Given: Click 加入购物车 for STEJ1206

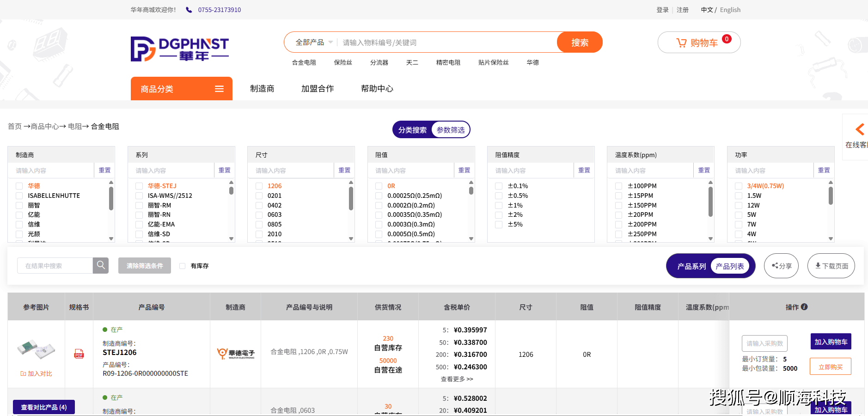Looking at the screenshot, I should [831, 342].
